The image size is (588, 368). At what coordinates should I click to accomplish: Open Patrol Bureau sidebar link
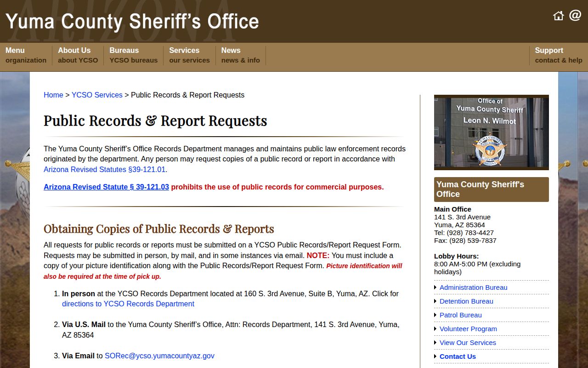[460, 315]
